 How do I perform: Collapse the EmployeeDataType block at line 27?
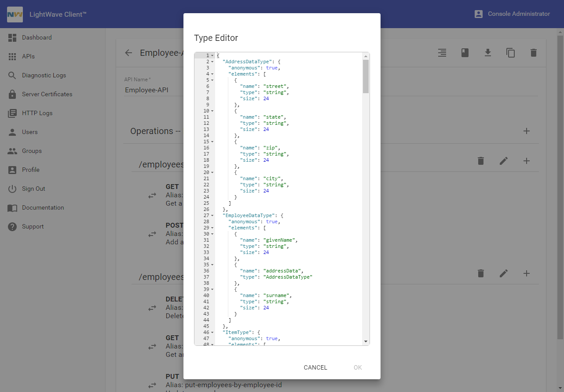[212, 216]
